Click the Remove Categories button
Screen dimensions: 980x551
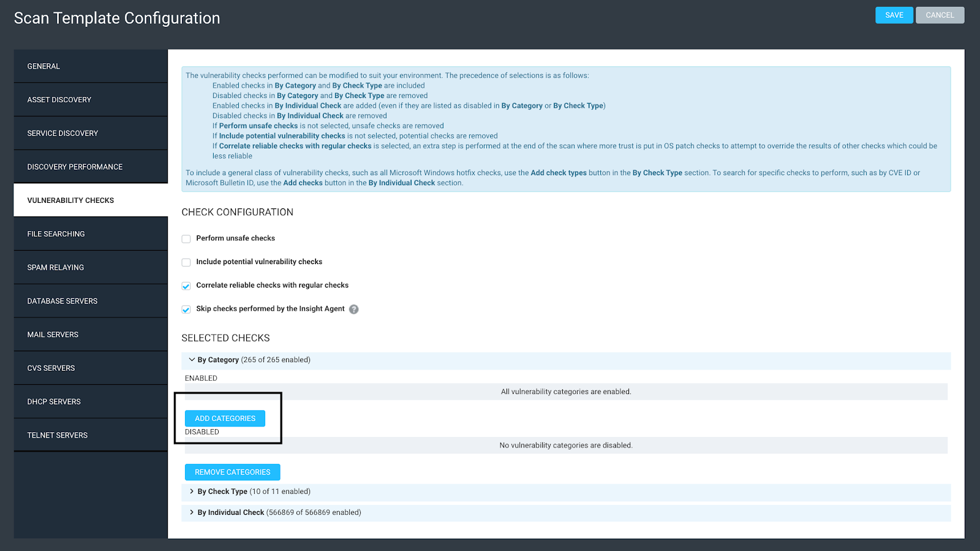tap(232, 472)
